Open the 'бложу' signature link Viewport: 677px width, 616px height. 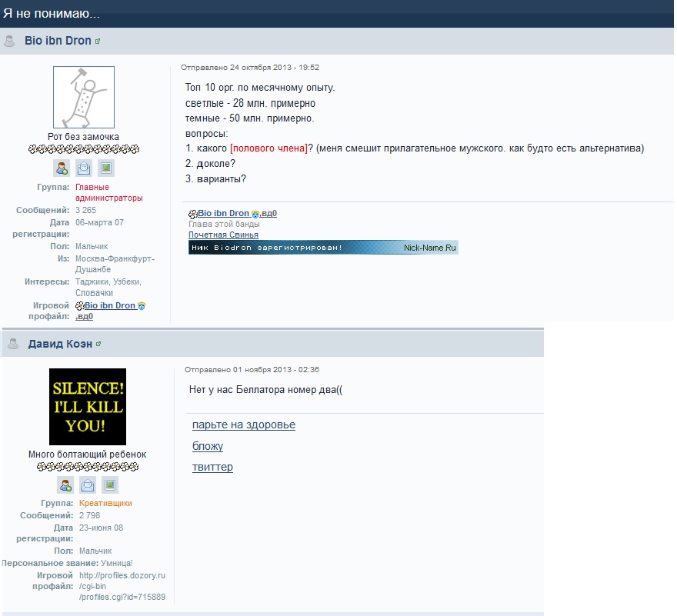point(208,446)
